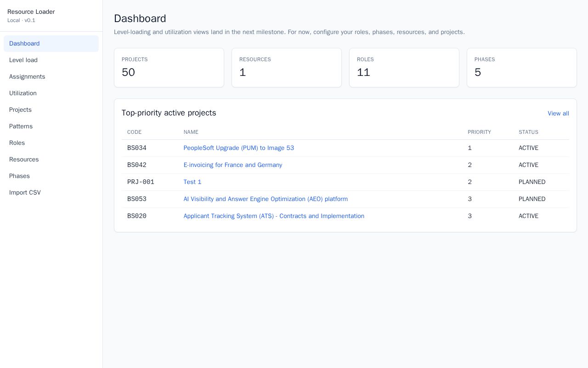Open the Dashboard sidebar item

point(51,44)
